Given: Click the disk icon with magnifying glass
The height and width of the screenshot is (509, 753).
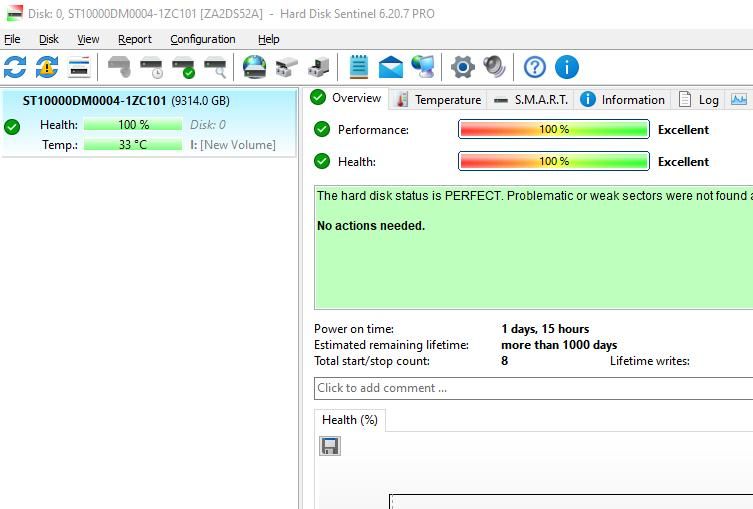Looking at the screenshot, I should pyautogui.click(x=215, y=67).
